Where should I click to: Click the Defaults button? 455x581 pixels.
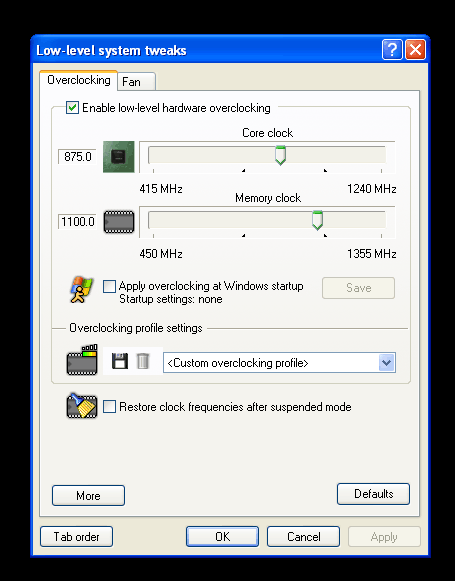(373, 494)
